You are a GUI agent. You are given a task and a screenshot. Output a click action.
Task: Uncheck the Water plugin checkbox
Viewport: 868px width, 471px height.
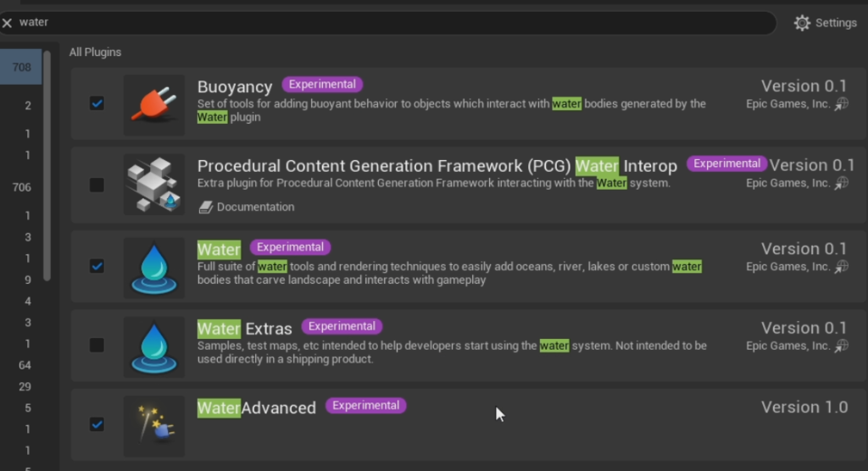(x=97, y=266)
